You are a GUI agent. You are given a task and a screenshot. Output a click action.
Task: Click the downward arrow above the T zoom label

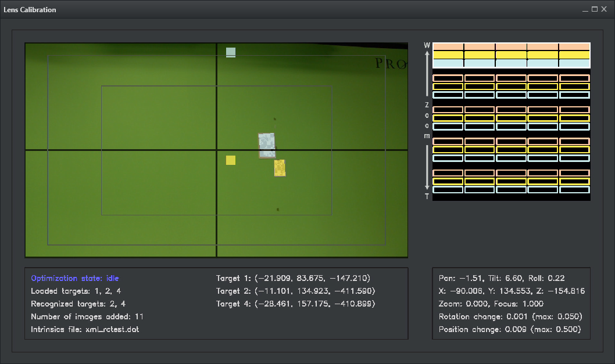[427, 167]
